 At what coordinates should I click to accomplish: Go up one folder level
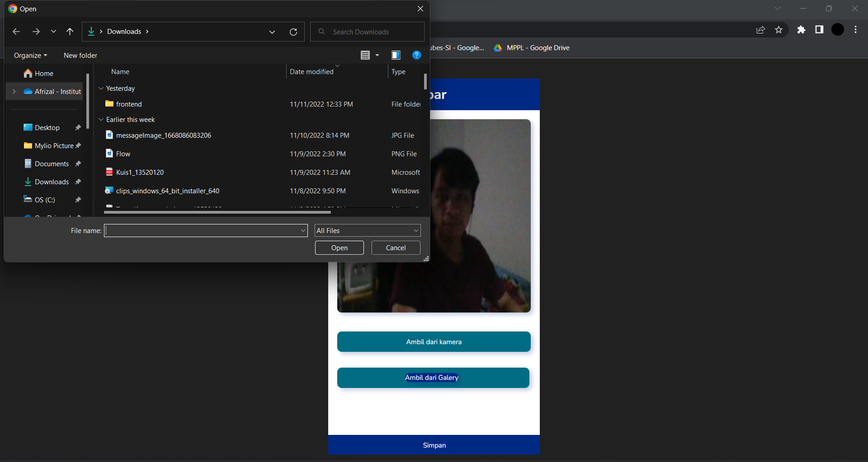point(70,32)
